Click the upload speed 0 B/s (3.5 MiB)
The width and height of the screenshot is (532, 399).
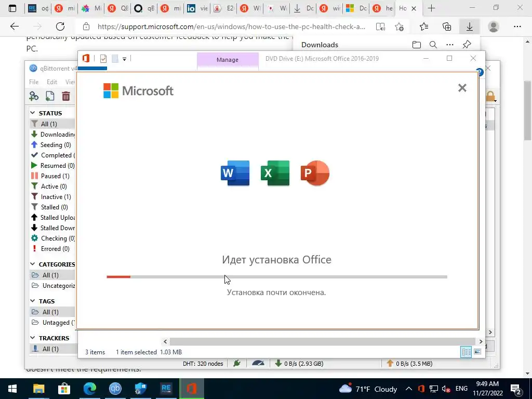click(409, 364)
